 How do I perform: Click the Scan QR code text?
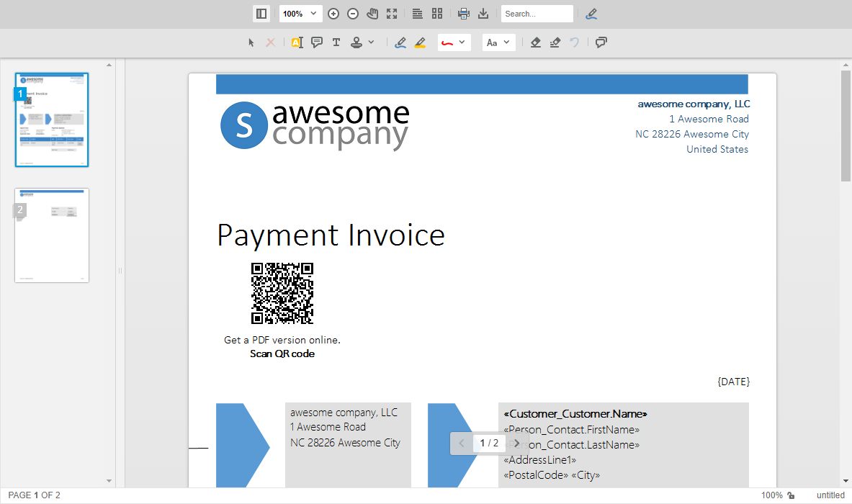[x=282, y=354]
